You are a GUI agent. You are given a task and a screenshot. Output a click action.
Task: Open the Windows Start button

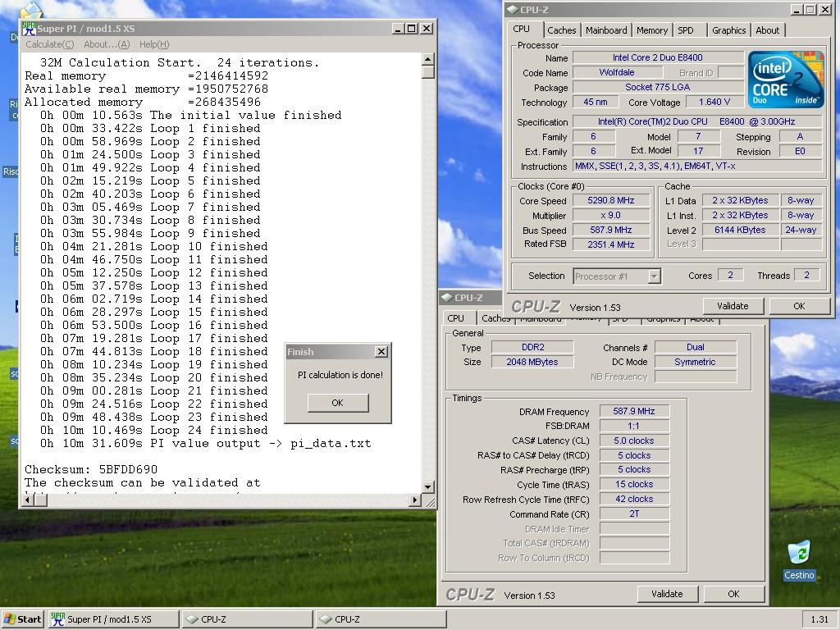pos(22,619)
